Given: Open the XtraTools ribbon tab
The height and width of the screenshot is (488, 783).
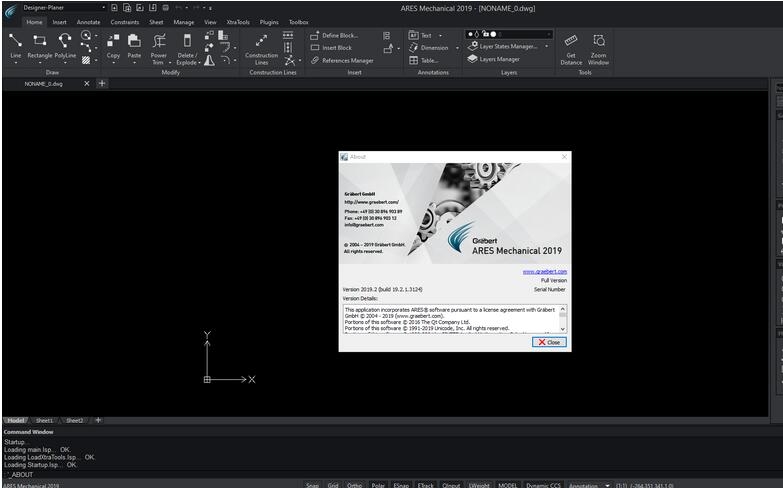Looking at the screenshot, I should [x=238, y=21].
